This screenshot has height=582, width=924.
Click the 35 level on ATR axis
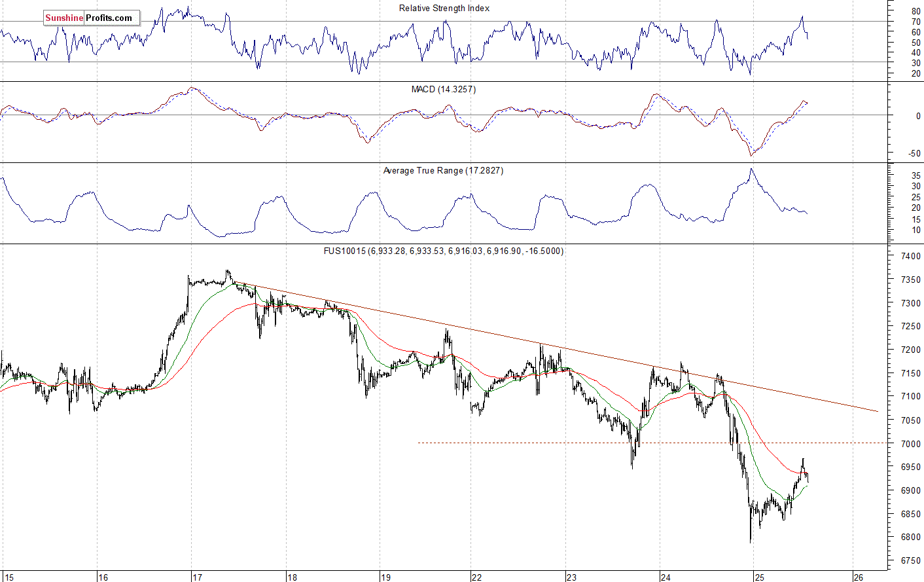point(915,176)
